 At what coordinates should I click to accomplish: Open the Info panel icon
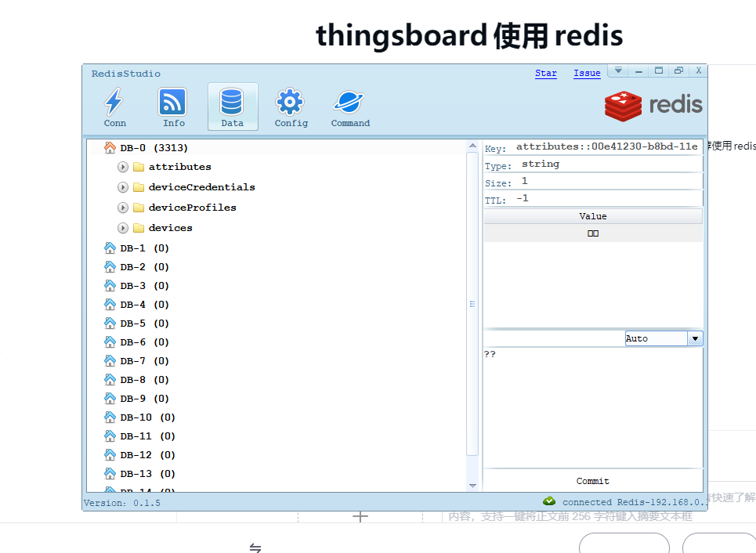click(x=172, y=102)
